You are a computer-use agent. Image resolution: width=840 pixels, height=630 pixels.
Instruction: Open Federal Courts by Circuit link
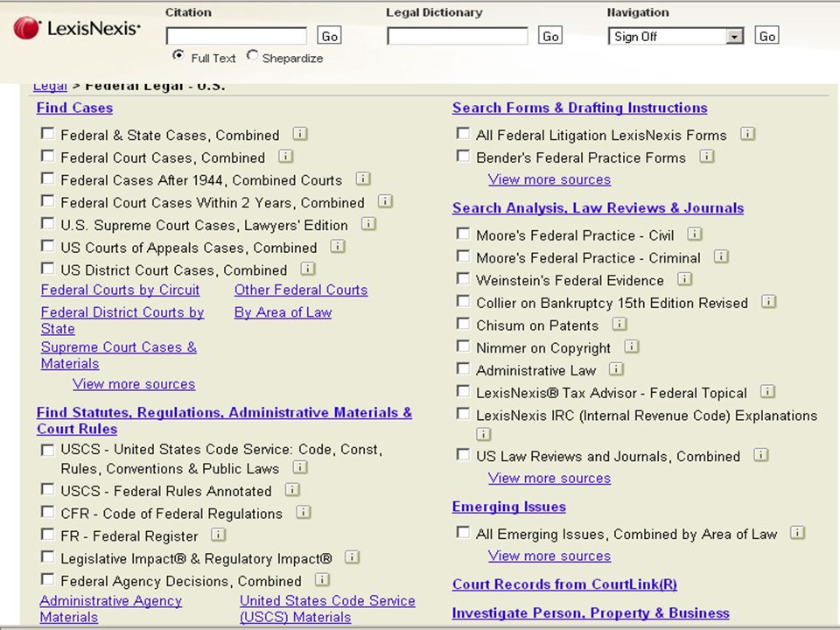click(x=120, y=290)
